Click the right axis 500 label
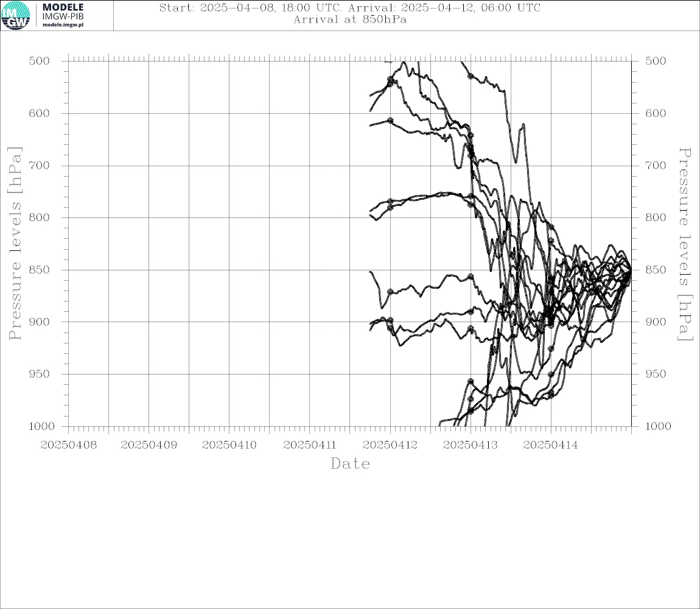The width and height of the screenshot is (700, 609). click(x=656, y=61)
